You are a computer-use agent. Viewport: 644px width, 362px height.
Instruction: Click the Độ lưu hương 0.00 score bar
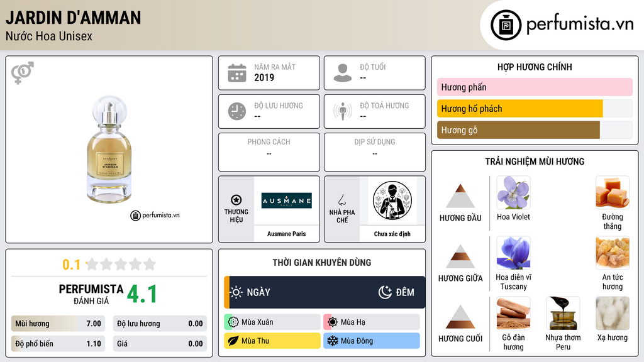pos(160,324)
